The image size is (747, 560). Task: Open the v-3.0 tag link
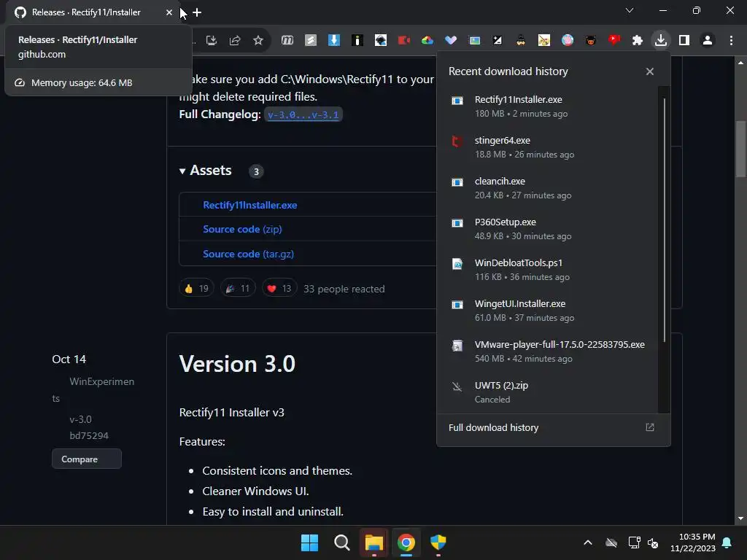(x=80, y=419)
